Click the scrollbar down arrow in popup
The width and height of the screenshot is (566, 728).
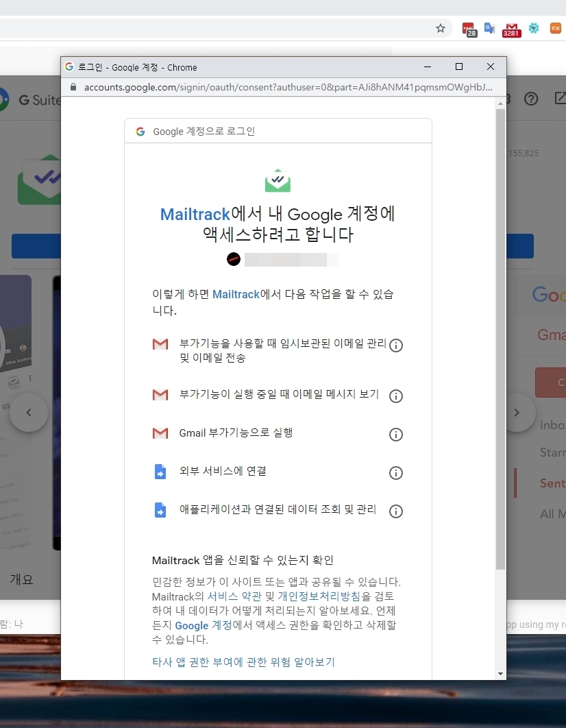tap(500, 674)
